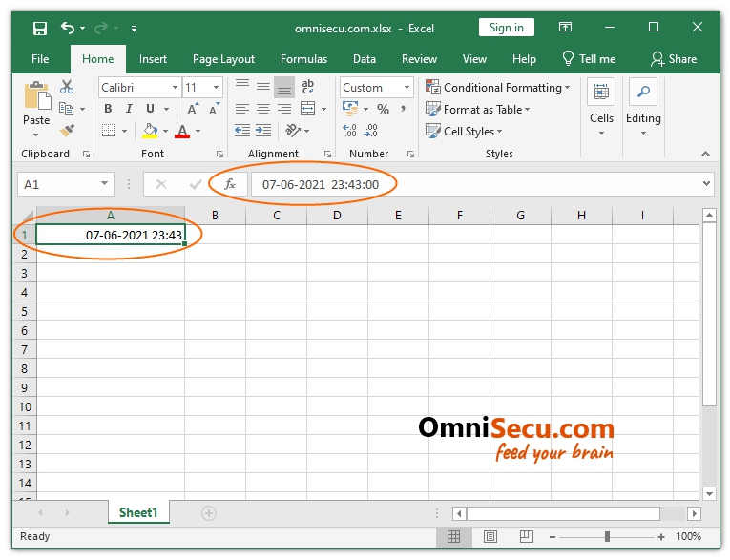The height and width of the screenshot is (560, 730).
Task: Open the Calibri font name dropdown
Action: pyautogui.click(x=175, y=88)
